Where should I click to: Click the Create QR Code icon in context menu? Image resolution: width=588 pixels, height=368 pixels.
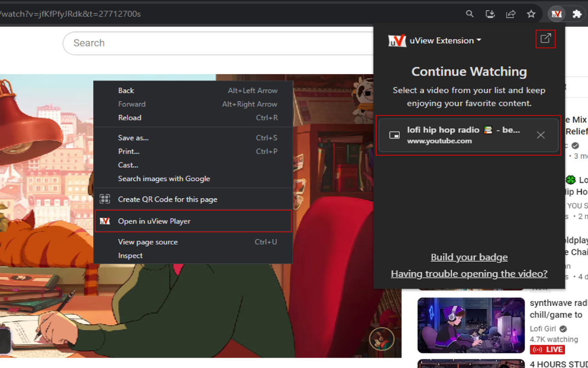point(105,199)
